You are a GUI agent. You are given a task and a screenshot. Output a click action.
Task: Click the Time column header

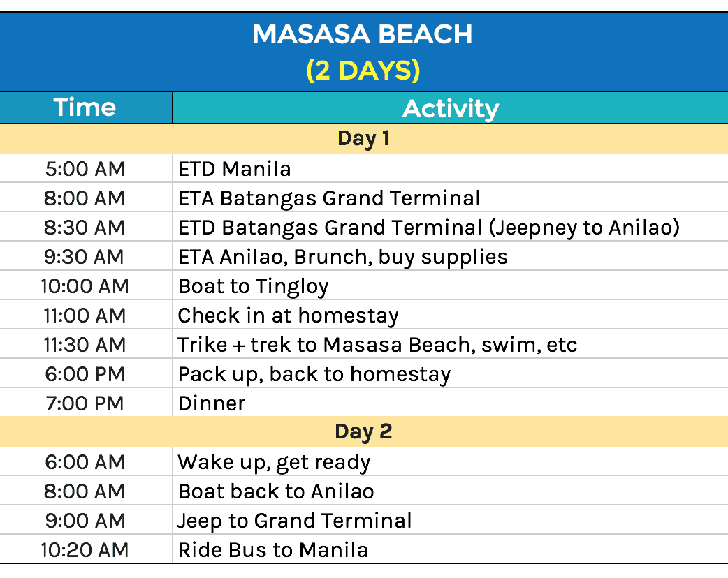(x=85, y=108)
